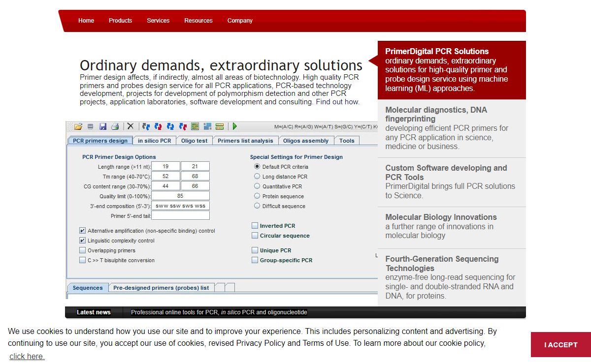This screenshot has height=364, width=591.
Task: Click the green table list icon
Action: tap(195, 126)
